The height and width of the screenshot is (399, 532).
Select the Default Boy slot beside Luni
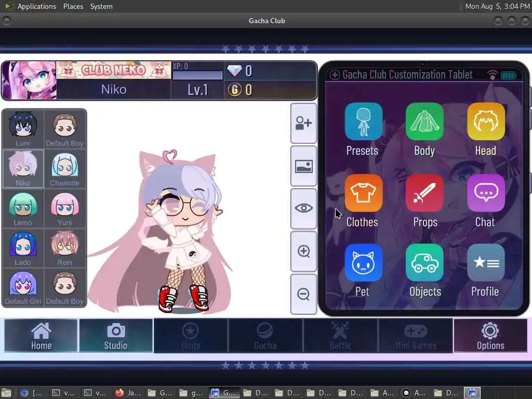[x=65, y=129]
